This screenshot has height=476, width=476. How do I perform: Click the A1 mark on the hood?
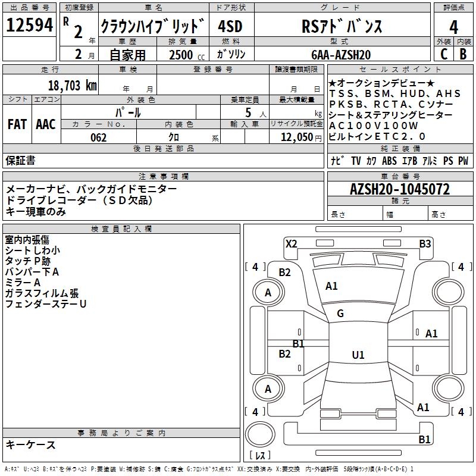point(331,286)
